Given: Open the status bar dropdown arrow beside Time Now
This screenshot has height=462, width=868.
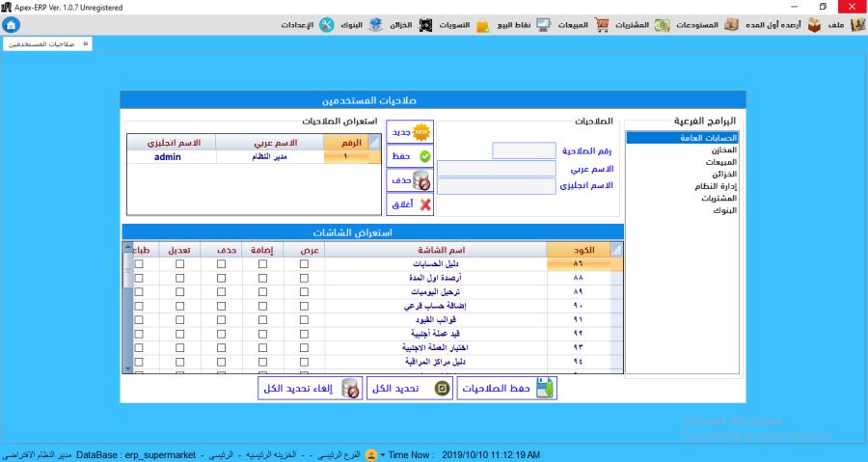Looking at the screenshot, I should click(383, 455).
